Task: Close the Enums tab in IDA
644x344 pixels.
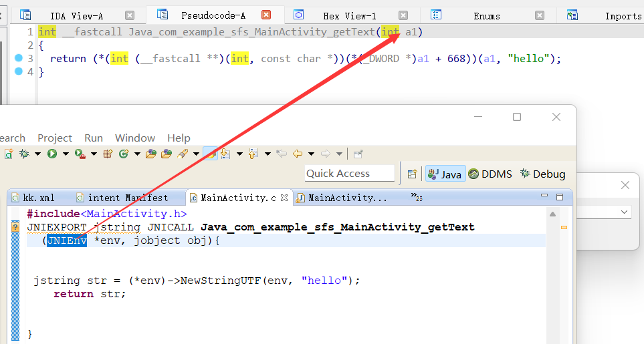Action: coord(540,15)
